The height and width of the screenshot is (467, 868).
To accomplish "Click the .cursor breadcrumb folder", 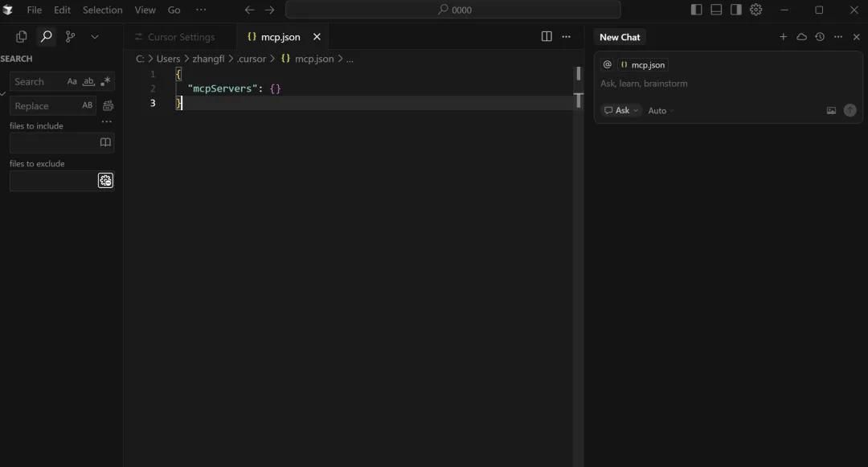I will 251,59.
